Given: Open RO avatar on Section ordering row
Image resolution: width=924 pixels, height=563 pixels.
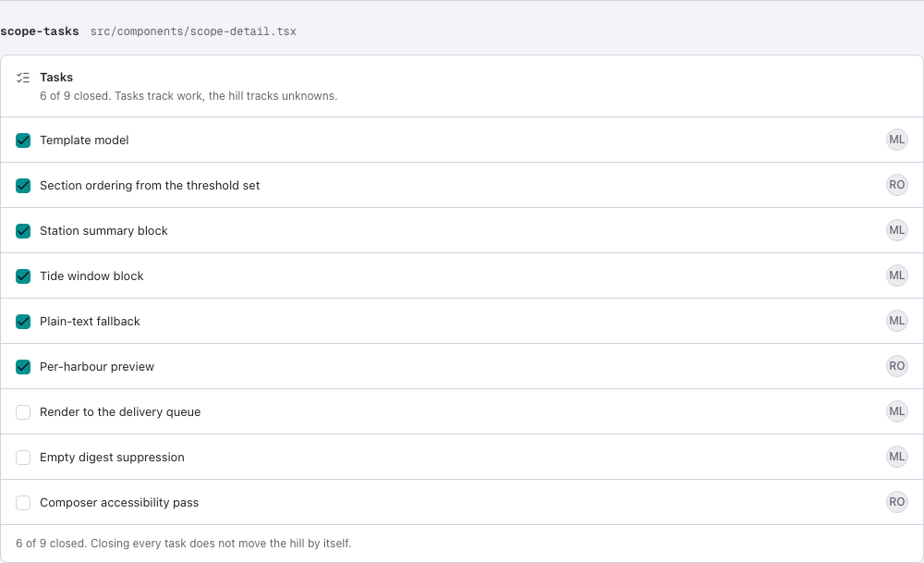Looking at the screenshot, I should point(897,185).
